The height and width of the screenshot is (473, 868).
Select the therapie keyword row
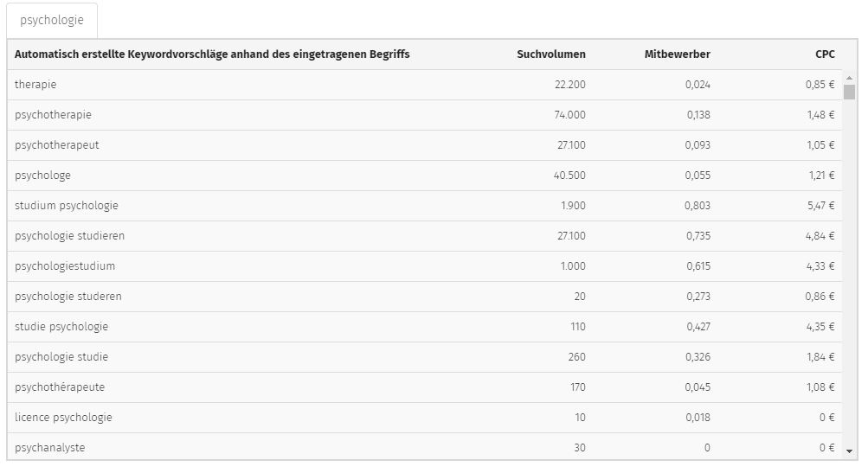(x=425, y=85)
